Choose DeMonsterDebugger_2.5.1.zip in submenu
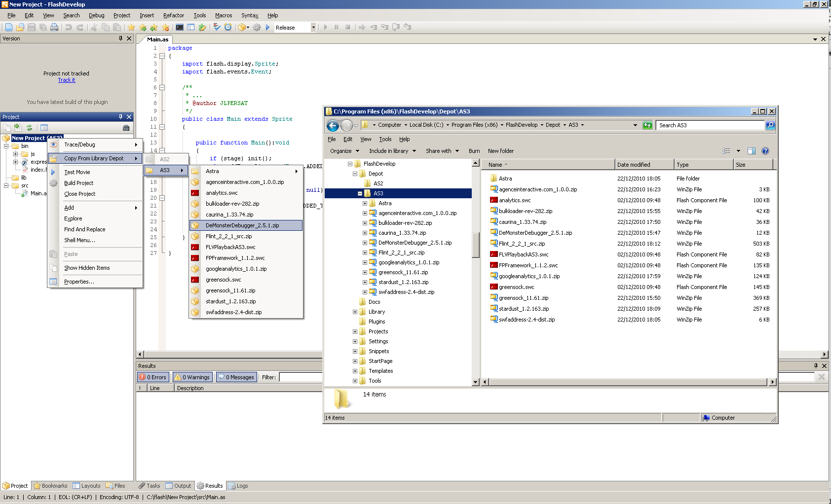This screenshot has height=504, width=831. pos(246,225)
